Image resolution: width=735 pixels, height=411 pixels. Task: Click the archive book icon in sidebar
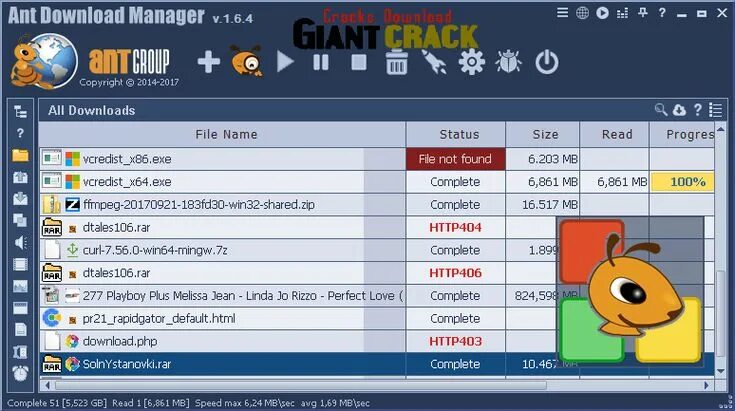click(x=20, y=352)
